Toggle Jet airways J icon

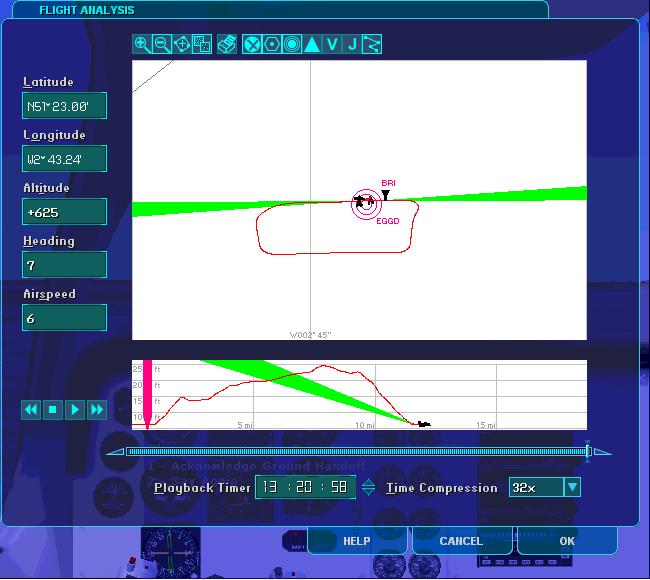pyautogui.click(x=352, y=44)
